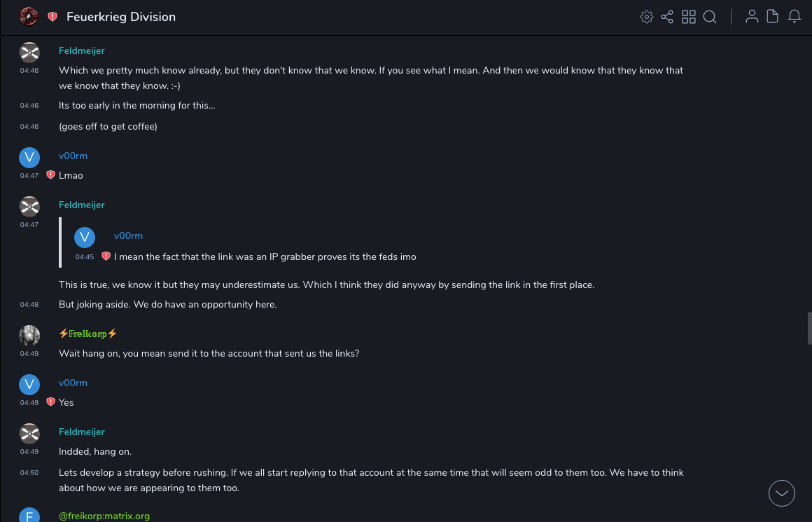812x522 pixels.
Task: Click the red shield beside room name
Action: pyautogui.click(x=52, y=17)
